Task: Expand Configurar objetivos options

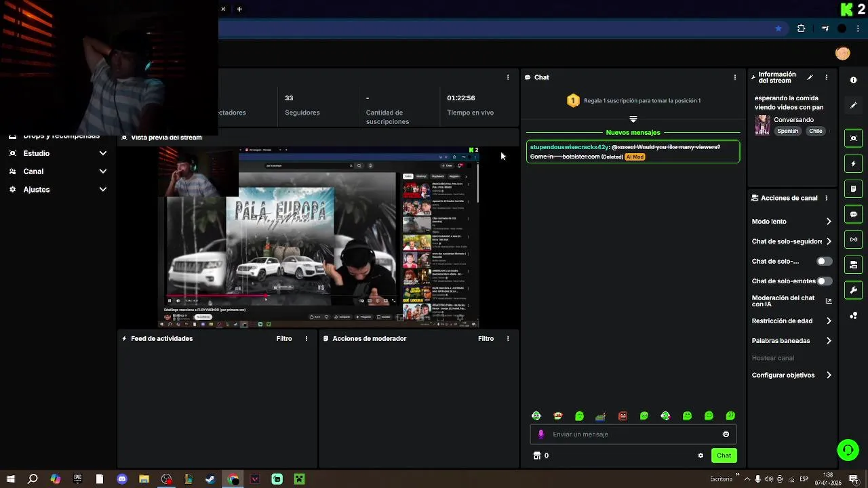Action: (829, 375)
